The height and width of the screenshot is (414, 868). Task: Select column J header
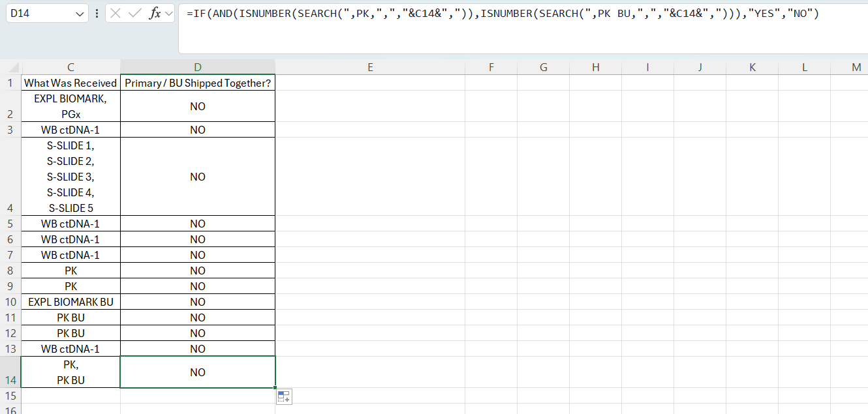[x=700, y=67]
